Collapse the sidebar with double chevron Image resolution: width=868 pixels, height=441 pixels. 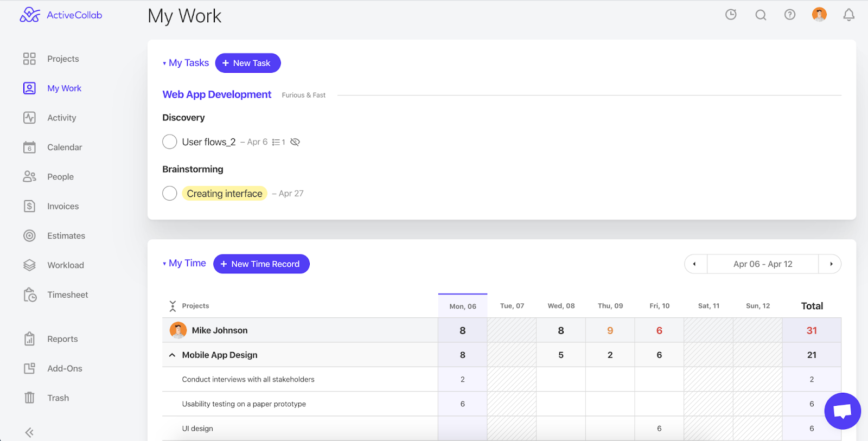29,432
